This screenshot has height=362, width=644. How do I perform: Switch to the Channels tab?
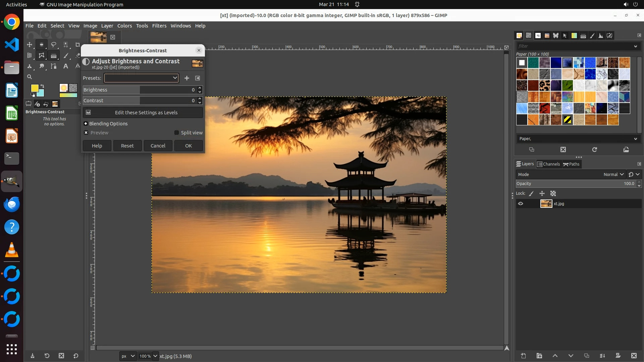pyautogui.click(x=549, y=164)
